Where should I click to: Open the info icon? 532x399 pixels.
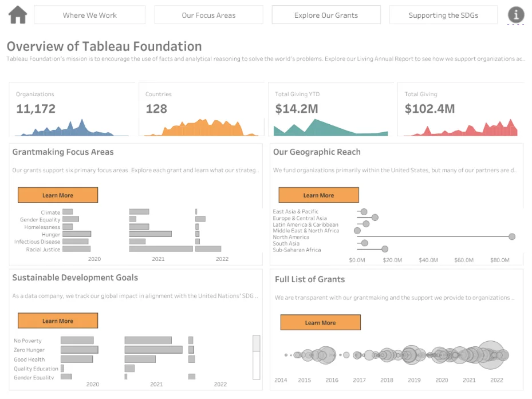click(x=516, y=15)
